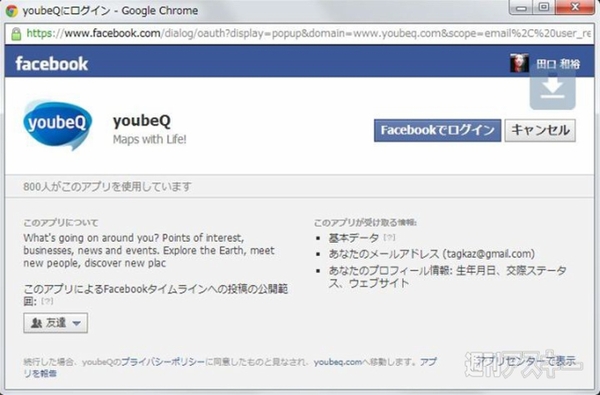Viewport: 600px width, 395px height.
Task: Click the キャンセル button
Action: coord(540,131)
